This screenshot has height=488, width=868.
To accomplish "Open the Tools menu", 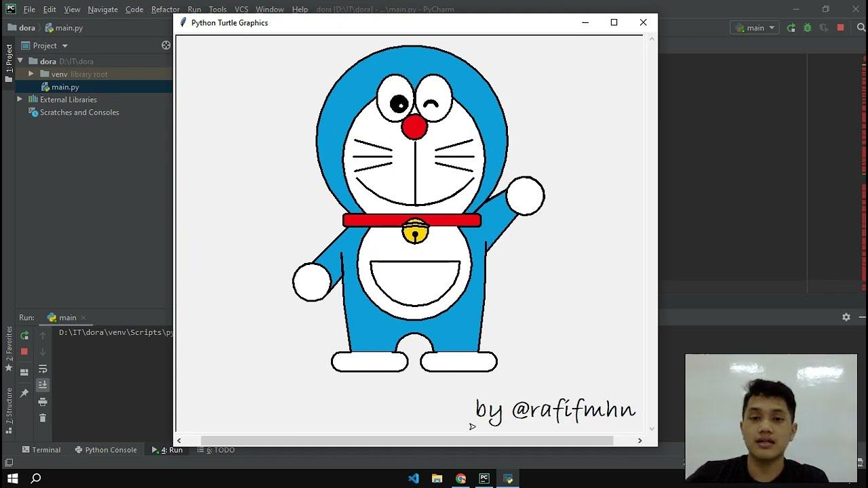I will (x=218, y=9).
